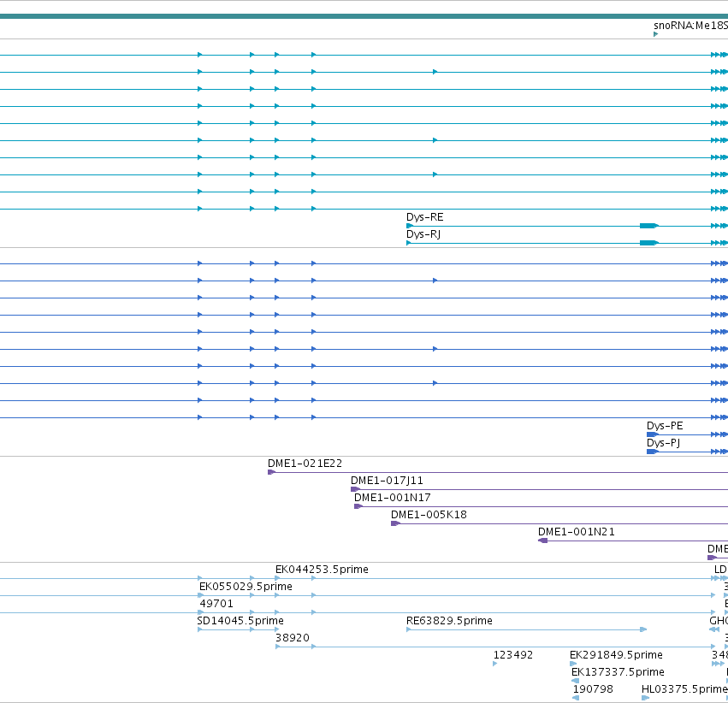Click the end arrowhead of the RE63829.5prime feature

[x=643, y=629]
